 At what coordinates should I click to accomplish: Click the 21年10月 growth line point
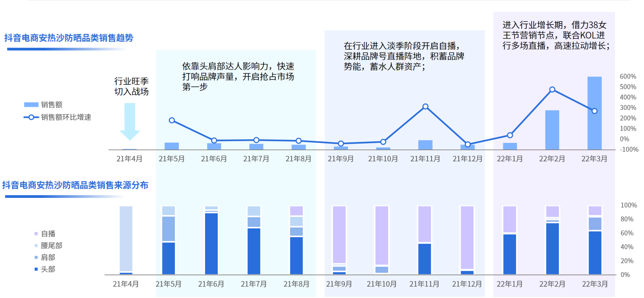pyautogui.click(x=383, y=142)
